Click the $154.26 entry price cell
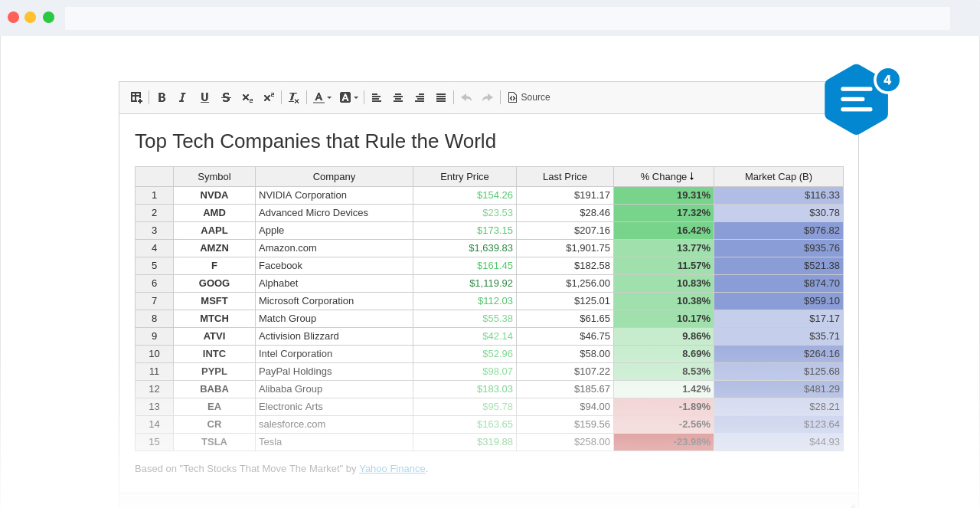980x508 pixels. (465, 195)
